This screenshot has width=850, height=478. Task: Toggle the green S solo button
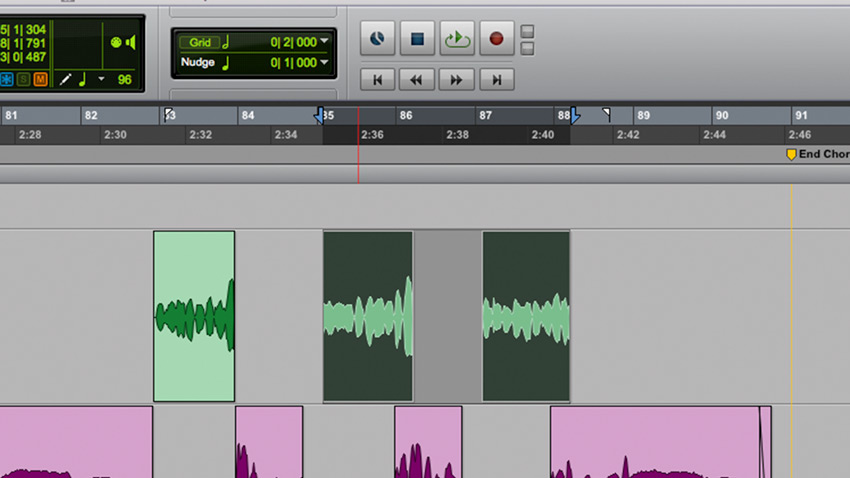click(23, 80)
